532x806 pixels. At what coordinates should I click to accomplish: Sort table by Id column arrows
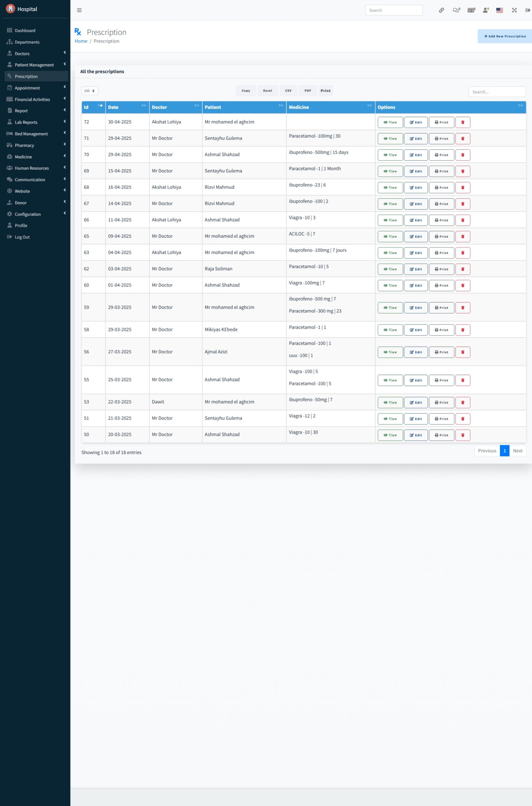100,105
